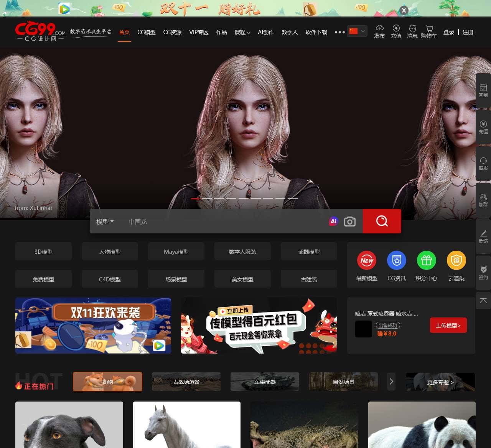
Task: Click the back-to-top arrow in sidebar
Action: point(483,301)
